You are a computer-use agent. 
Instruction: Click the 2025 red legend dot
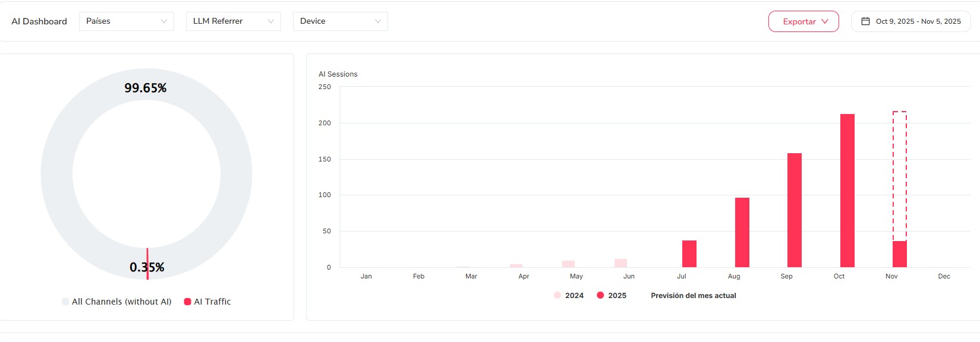[x=600, y=295]
